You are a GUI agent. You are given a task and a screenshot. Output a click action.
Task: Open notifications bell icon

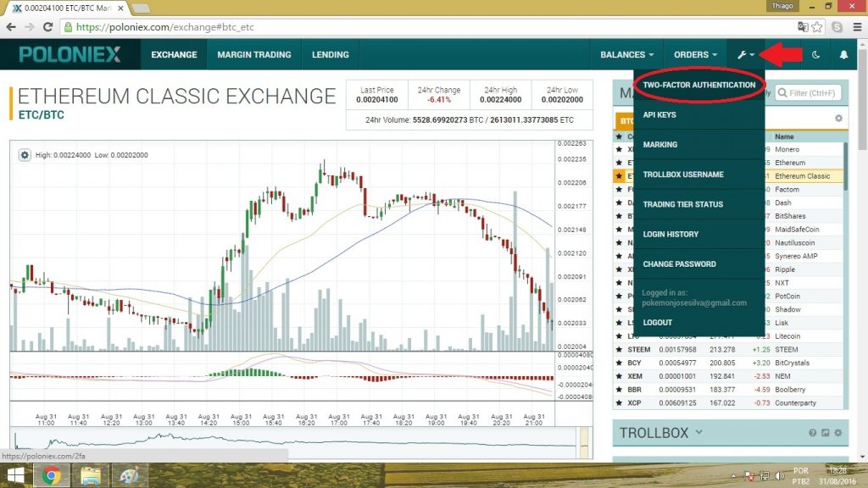[x=843, y=55]
